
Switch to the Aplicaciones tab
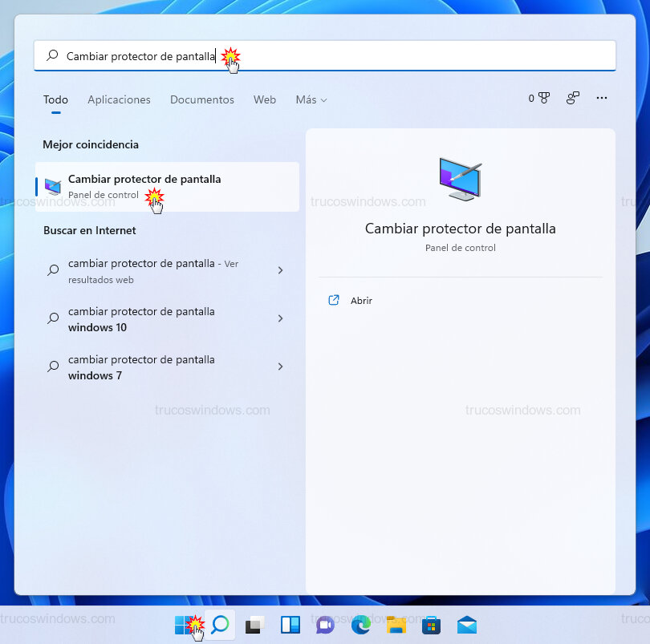coord(119,99)
